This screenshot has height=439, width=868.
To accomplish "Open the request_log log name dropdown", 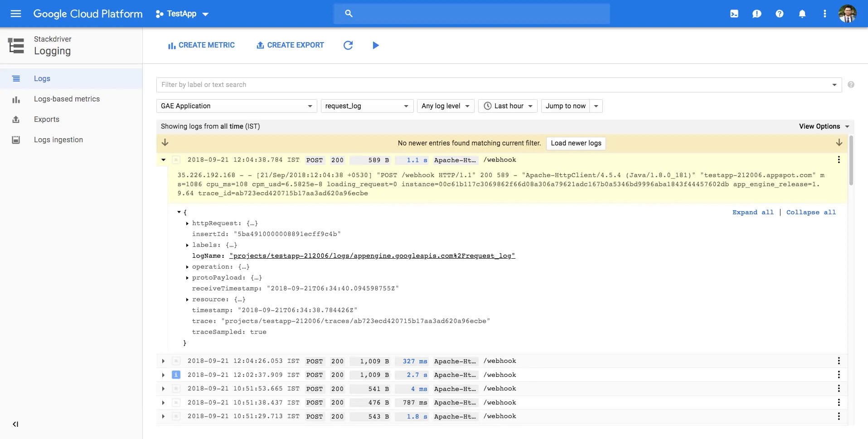I will pyautogui.click(x=367, y=106).
